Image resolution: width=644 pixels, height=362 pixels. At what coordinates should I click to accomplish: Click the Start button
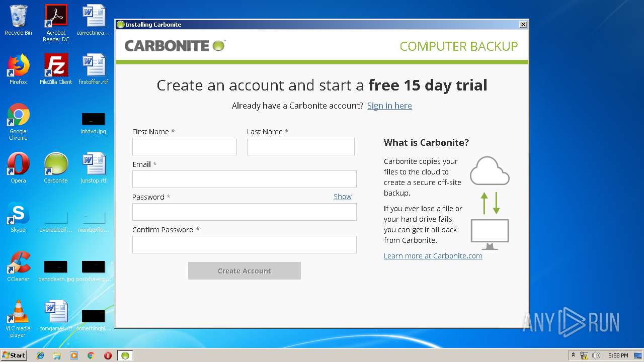click(14, 355)
